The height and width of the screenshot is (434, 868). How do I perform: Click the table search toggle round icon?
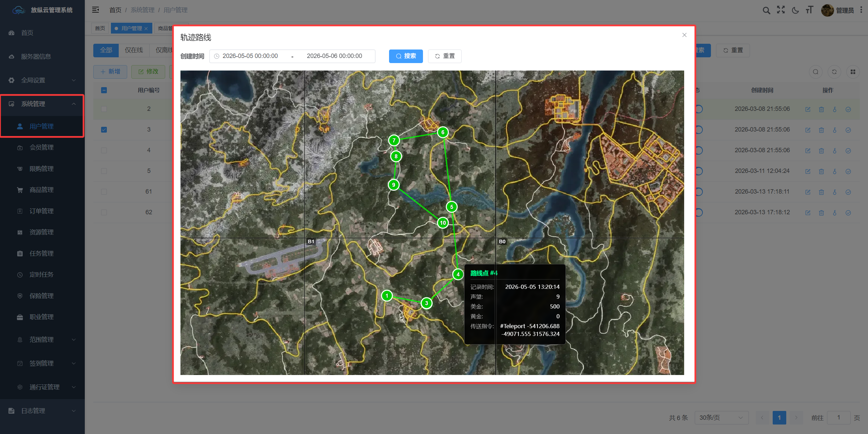point(816,72)
